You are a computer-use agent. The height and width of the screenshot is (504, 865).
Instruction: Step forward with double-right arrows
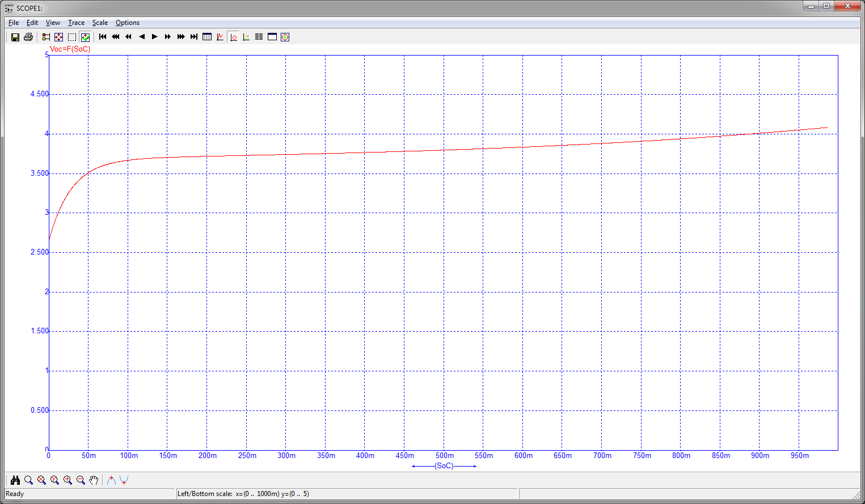pyautogui.click(x=168, y=37)
